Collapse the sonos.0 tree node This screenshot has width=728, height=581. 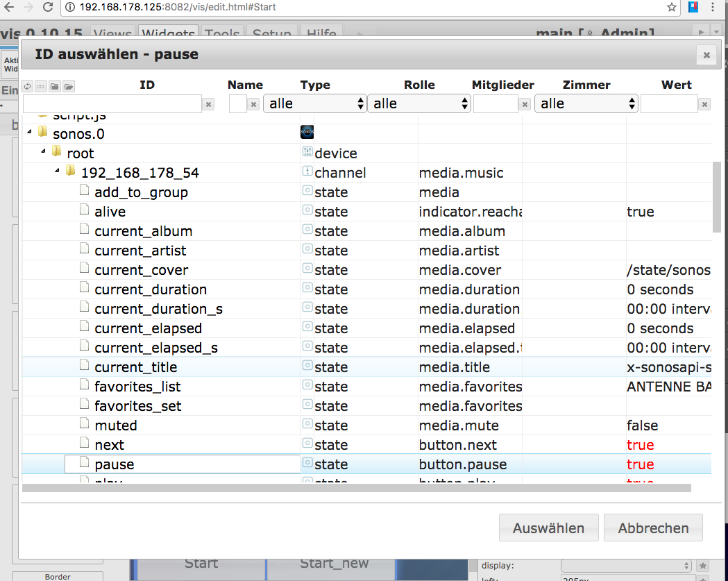click(30, 132)
